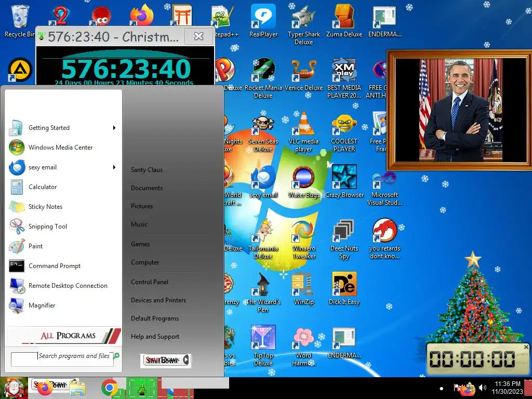This screenshot has height=399, width=532.
Task: Open Typer Shark Deluxe shortcut
Action: click(303, 25)
